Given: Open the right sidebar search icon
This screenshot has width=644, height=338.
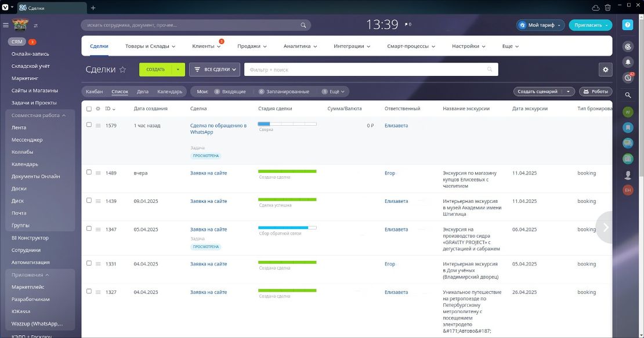Looking at the screenshot, I should pyautogui.click(x=628, y=95).
